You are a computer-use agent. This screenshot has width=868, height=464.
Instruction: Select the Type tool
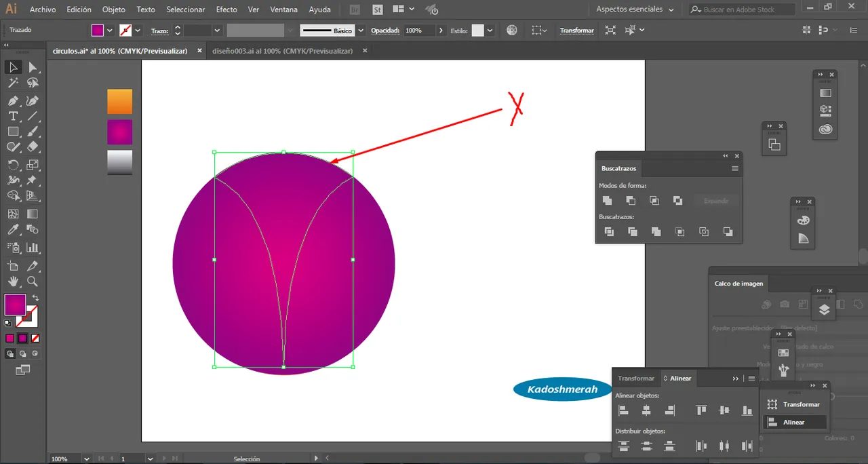[13, 116]
